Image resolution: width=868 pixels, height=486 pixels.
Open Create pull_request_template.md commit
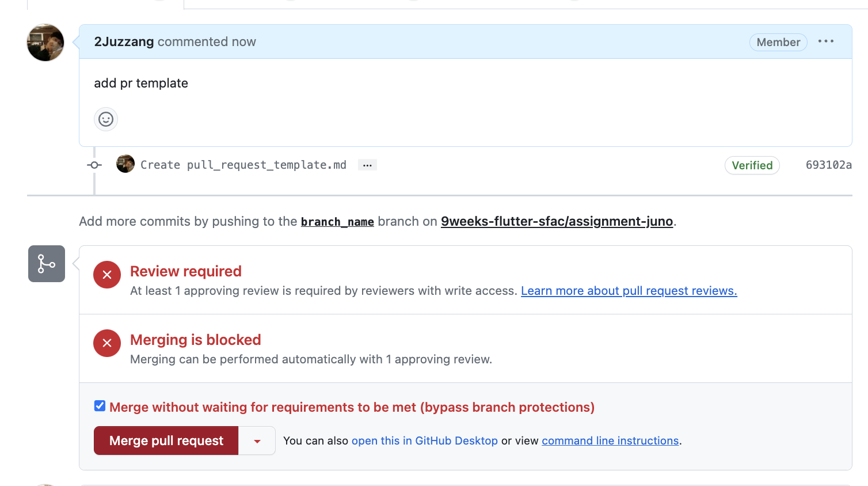tap(243, 165)
